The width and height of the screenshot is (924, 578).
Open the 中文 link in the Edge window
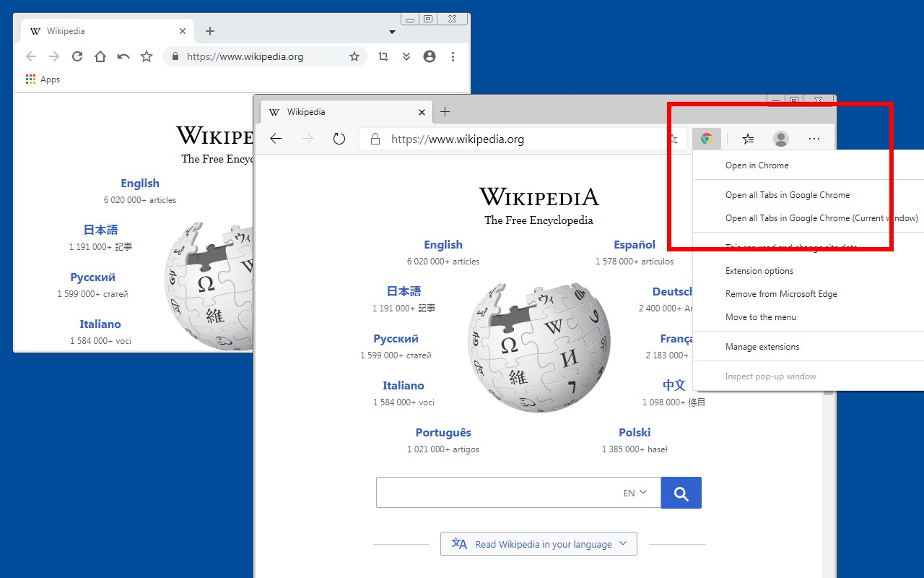pos(674,385)
